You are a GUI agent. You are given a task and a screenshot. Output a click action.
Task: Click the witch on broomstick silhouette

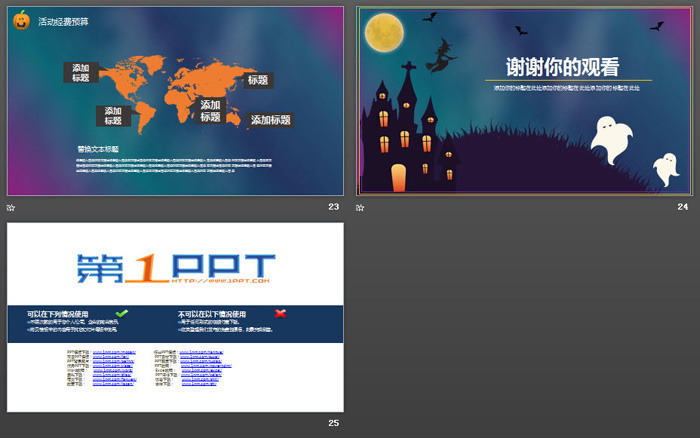pyautogui.click(x=441, y=55)
